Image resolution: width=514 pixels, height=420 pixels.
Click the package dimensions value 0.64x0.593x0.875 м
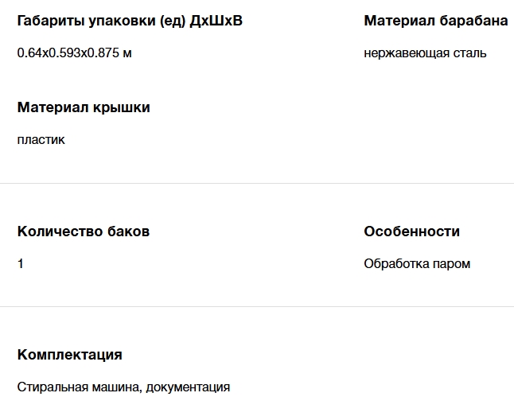point(74,53)
